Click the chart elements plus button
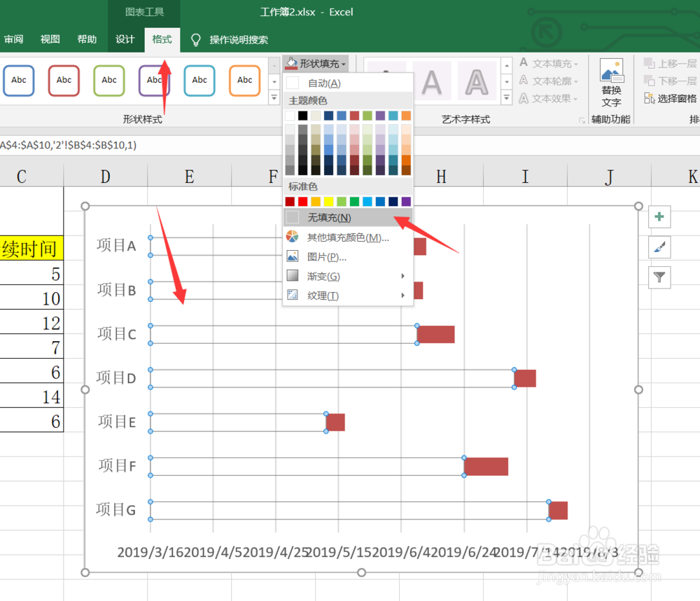 pos(659,216)
